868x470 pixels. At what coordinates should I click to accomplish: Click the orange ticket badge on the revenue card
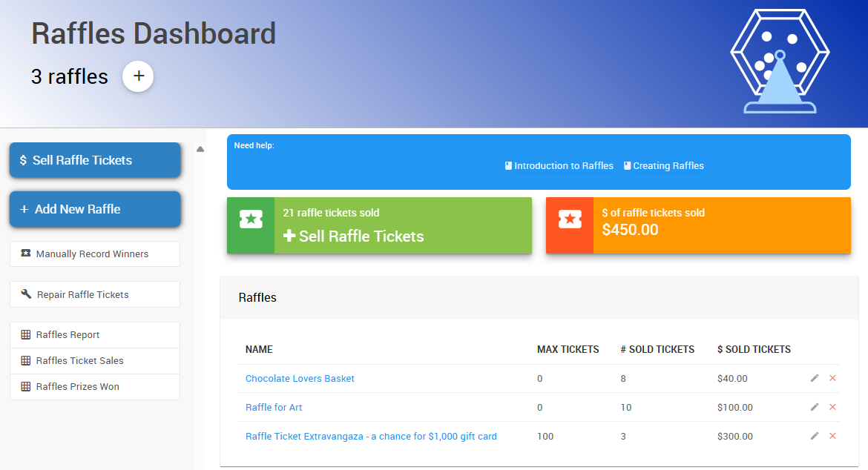[x=570, y=219]
